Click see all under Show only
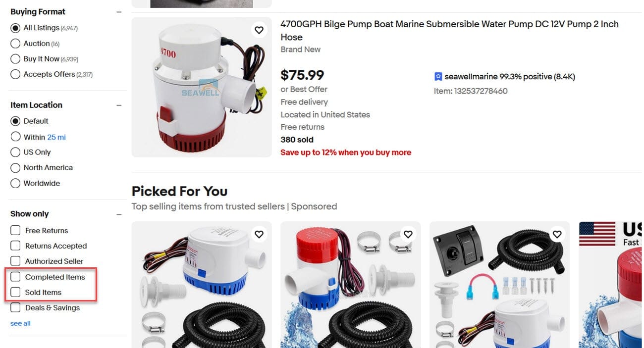This screenshot has width=644, height=348. click(20, 323)
